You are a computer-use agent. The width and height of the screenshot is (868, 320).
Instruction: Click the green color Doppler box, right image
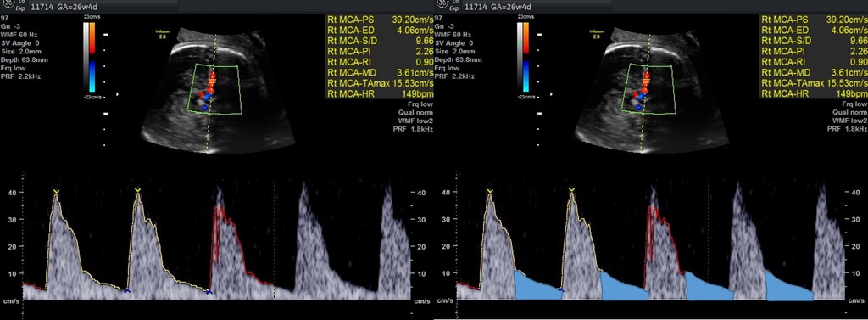pos(649,89)
